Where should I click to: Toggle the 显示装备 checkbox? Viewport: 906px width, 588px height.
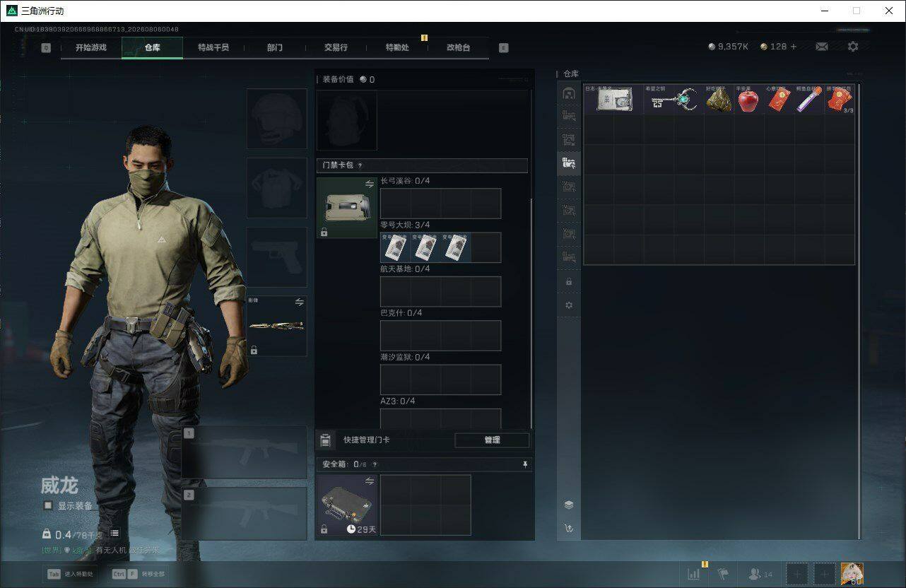pos(48,505)
